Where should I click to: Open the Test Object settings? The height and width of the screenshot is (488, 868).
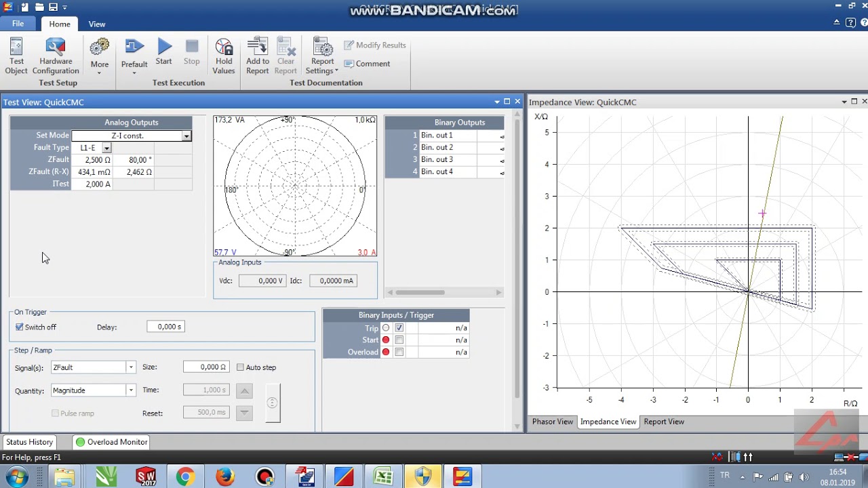[16, 56]
